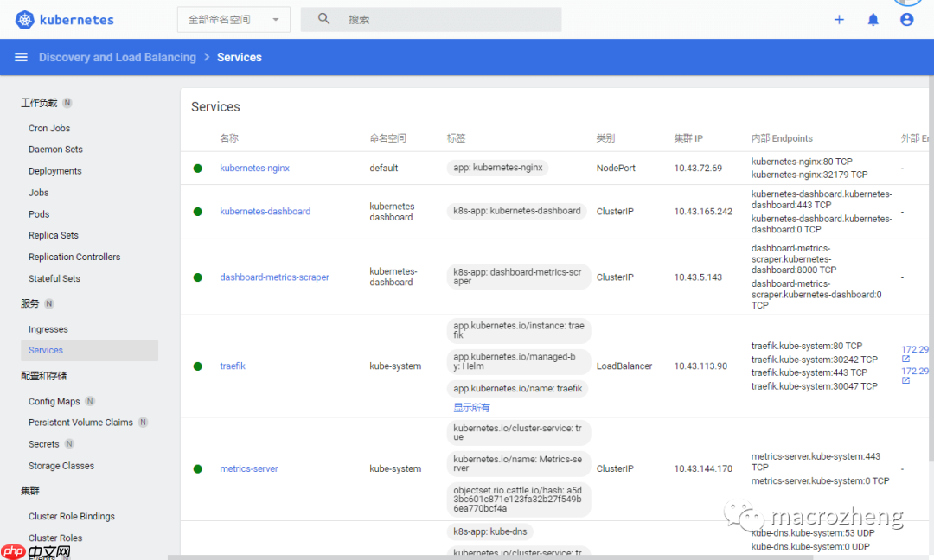Click the plus create resource icon
The image size is (934, 560).
click(838, 19)
